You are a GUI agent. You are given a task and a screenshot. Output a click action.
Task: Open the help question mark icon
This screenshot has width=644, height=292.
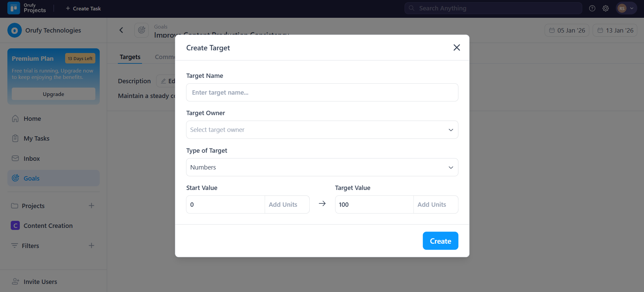592,8
